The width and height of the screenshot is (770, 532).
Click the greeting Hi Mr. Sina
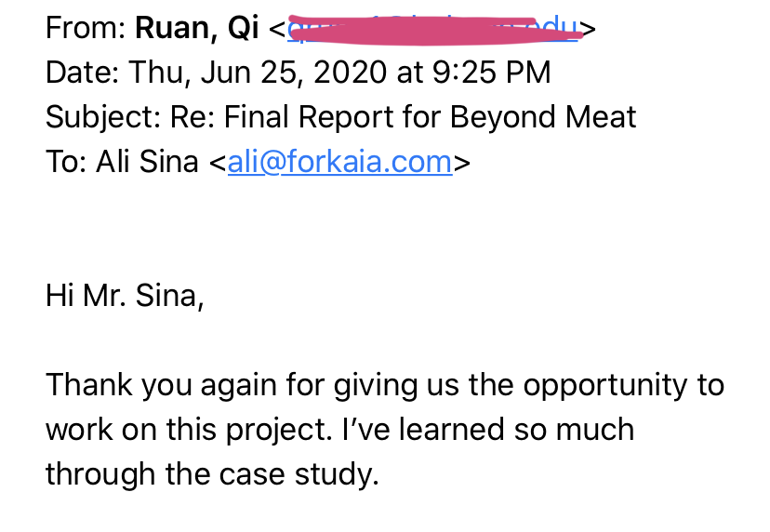(x=124, y=296)
